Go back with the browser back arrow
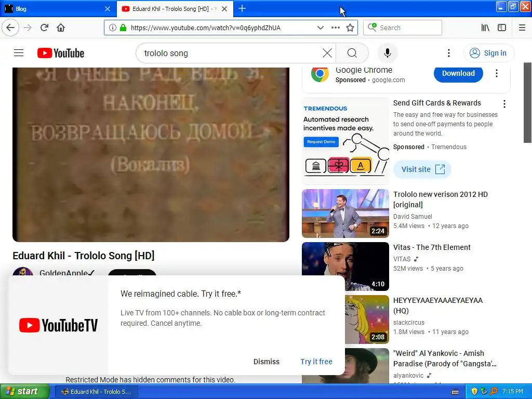The height and width of the screenshot is (399, 532). pyautogui.click(x=10, y=28)
